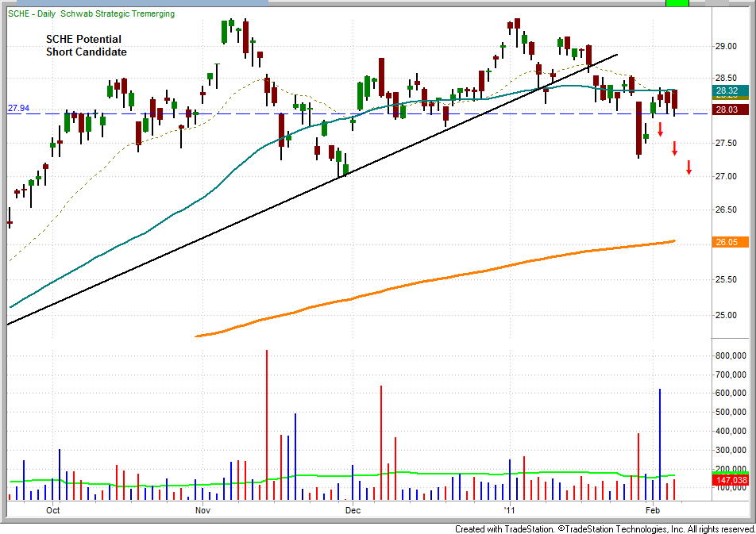Click the 600,000 volume axis label
Image resolution: width=756 pixels, height=534 pixels.
[731, 394]
